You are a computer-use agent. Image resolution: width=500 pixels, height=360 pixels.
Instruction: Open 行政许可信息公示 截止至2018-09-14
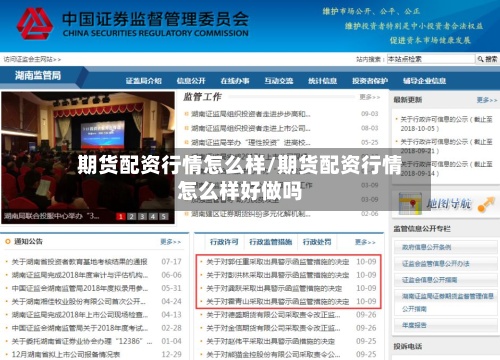[x=446, y=169]
